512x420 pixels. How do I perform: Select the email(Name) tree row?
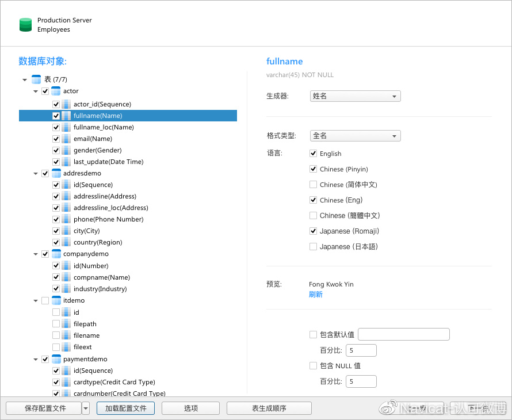pos(128,139)
